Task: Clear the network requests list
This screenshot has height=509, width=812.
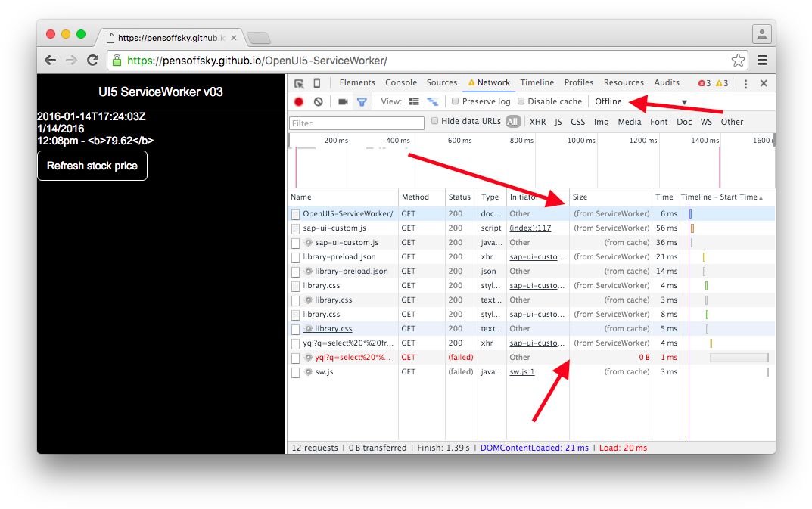Action: click(317, 101)
